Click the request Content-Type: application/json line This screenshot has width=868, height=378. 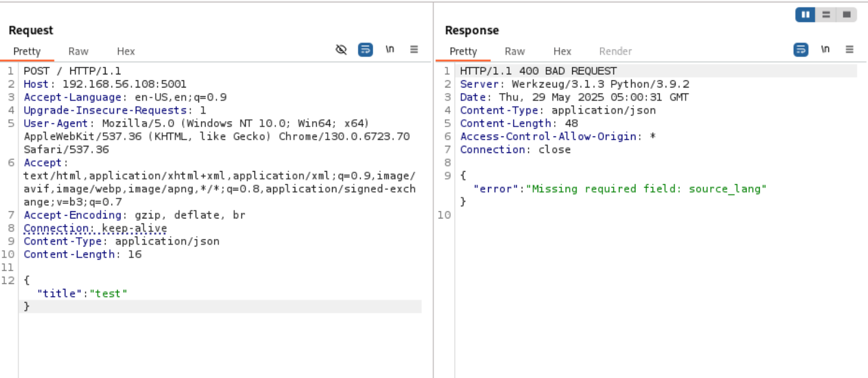click(x=121, y=242)
